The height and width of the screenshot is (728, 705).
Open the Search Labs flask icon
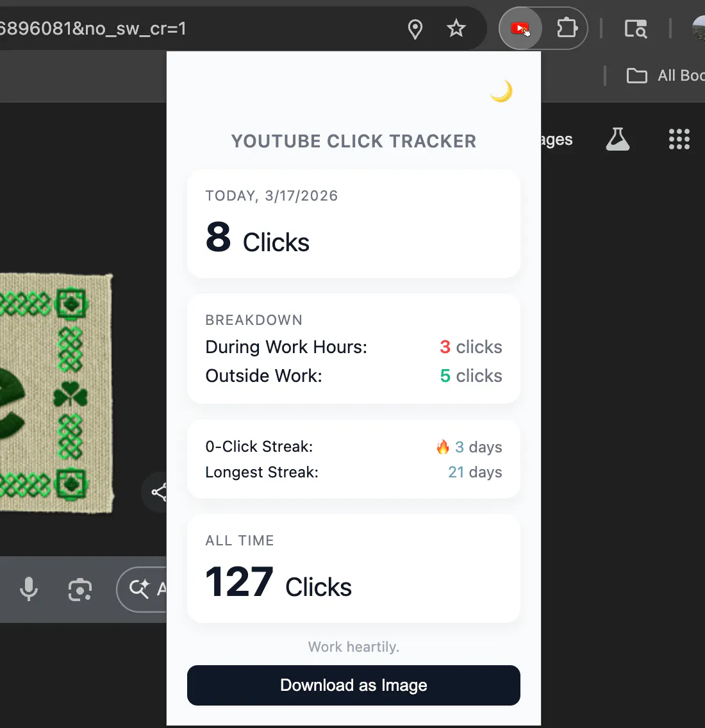click(618, 139)
